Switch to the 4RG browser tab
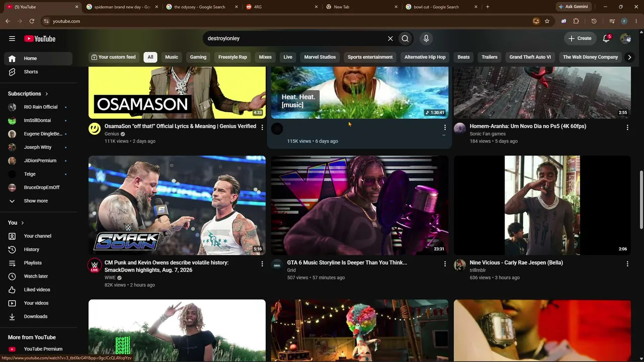The image size is (644, 362). pyautogui.click(x=282, y=7)
